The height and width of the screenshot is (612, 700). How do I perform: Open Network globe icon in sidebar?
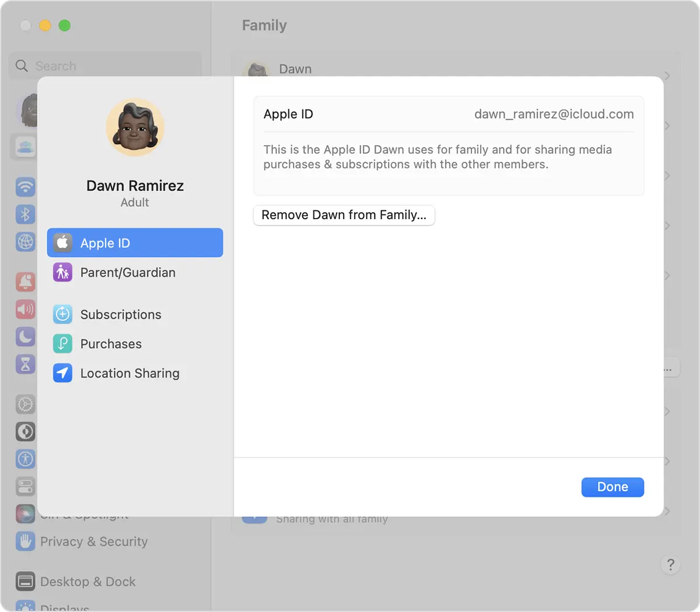point(25,241)
